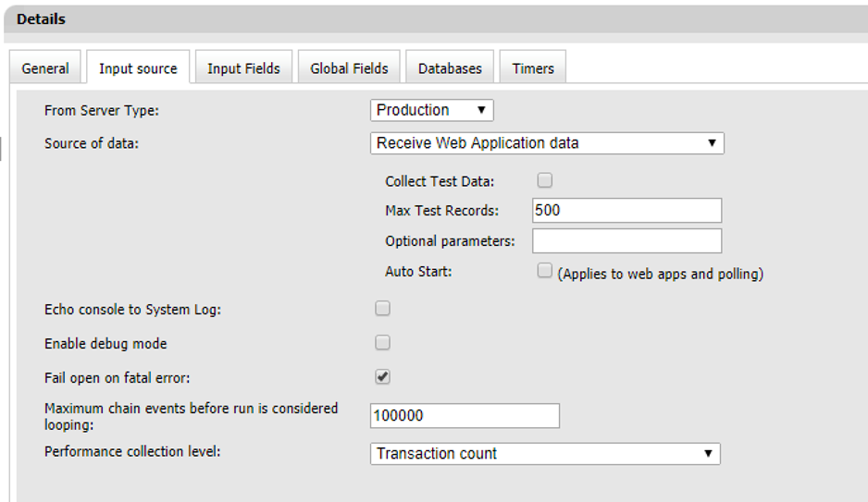The image size is (868, 502).
Task: Switch to the Timers tab
Action: click(533, 68)
